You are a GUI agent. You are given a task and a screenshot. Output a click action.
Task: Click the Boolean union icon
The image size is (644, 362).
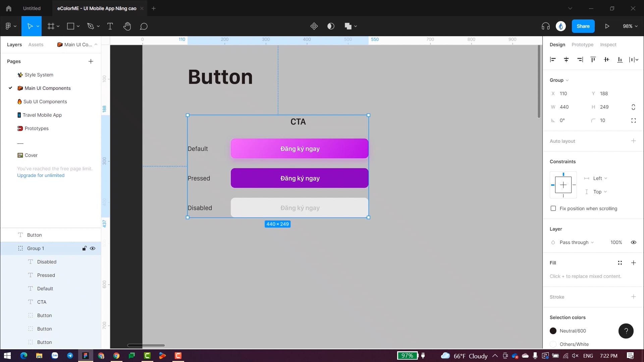348,26
